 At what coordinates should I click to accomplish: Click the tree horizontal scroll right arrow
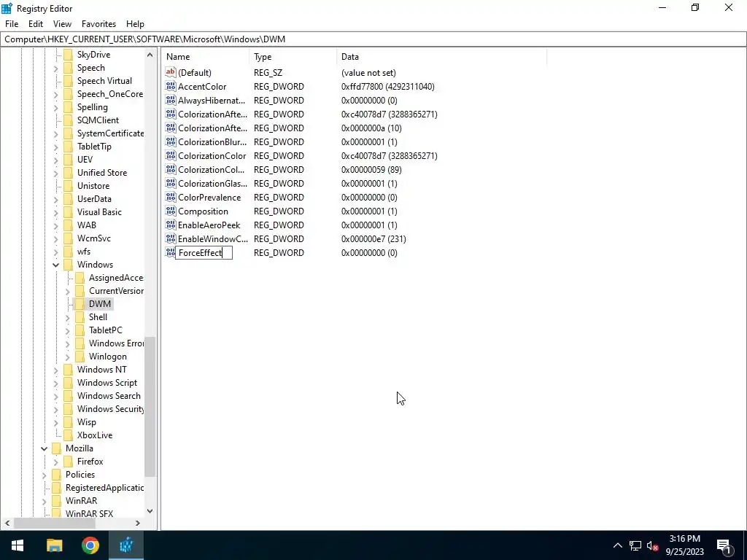tap(138, 523)
